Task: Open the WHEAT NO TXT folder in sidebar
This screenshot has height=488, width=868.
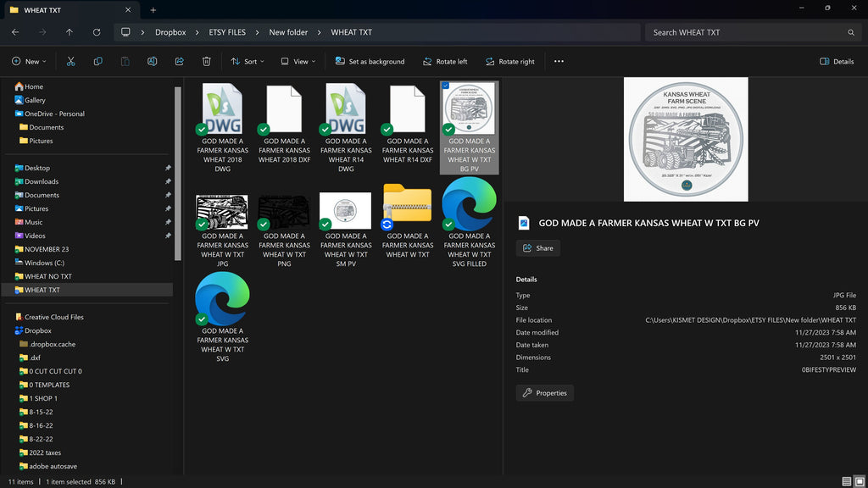Action: [x=43, y=276]
